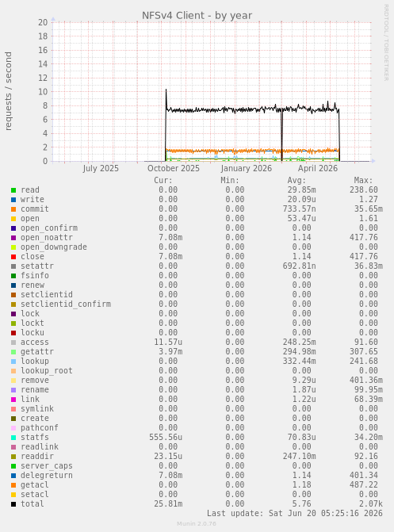Click the black total legend swatch

13,504
